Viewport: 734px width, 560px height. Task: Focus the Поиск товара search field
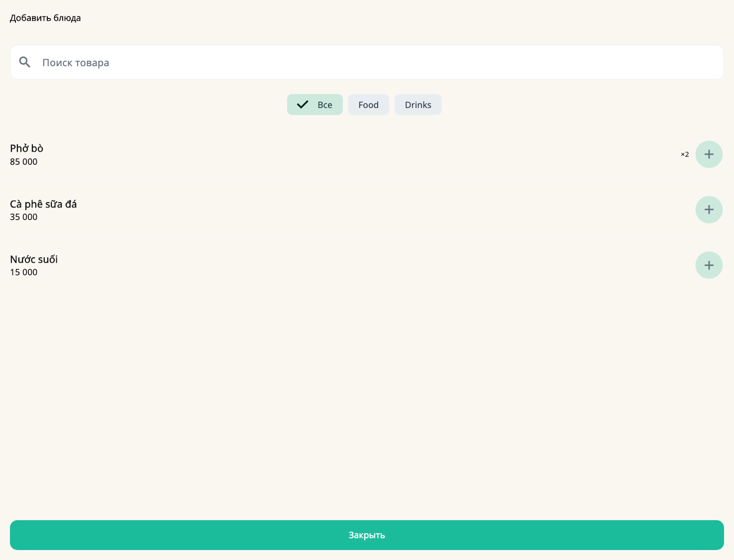[x=367, y=62]
